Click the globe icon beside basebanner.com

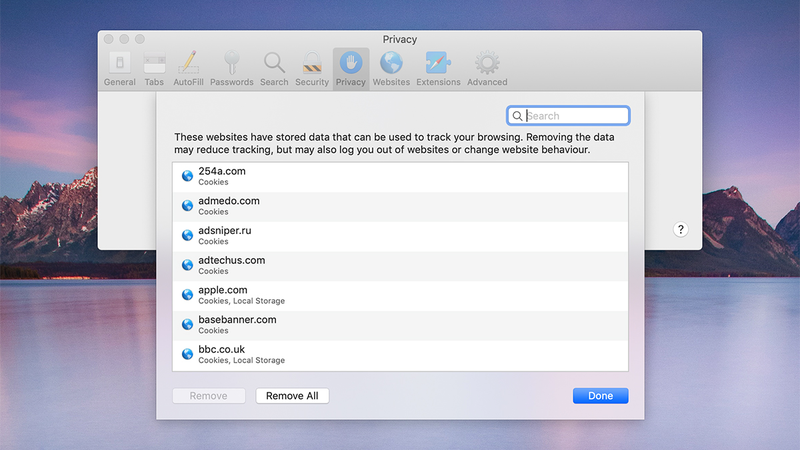pyautogui.click(x=187, y=324)
